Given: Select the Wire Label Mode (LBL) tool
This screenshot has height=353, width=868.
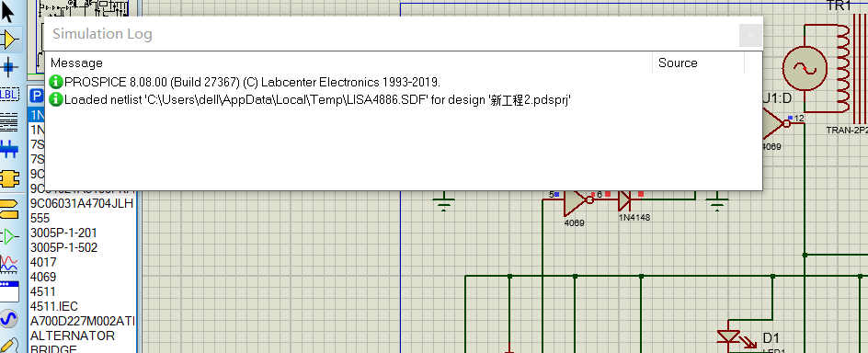Looking at the screenshot, I should [x=9, y=94].
